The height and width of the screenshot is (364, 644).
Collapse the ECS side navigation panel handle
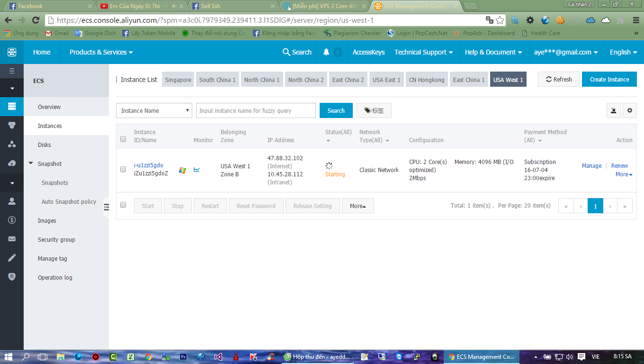(106, 207)
